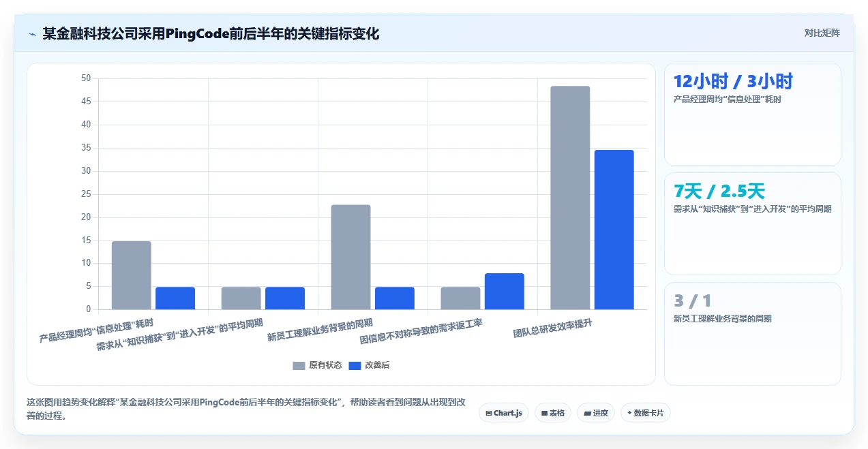868x449 pixels.
Task: Click the blue bar for 团队总研发效率提升
Action: point(614,230)
